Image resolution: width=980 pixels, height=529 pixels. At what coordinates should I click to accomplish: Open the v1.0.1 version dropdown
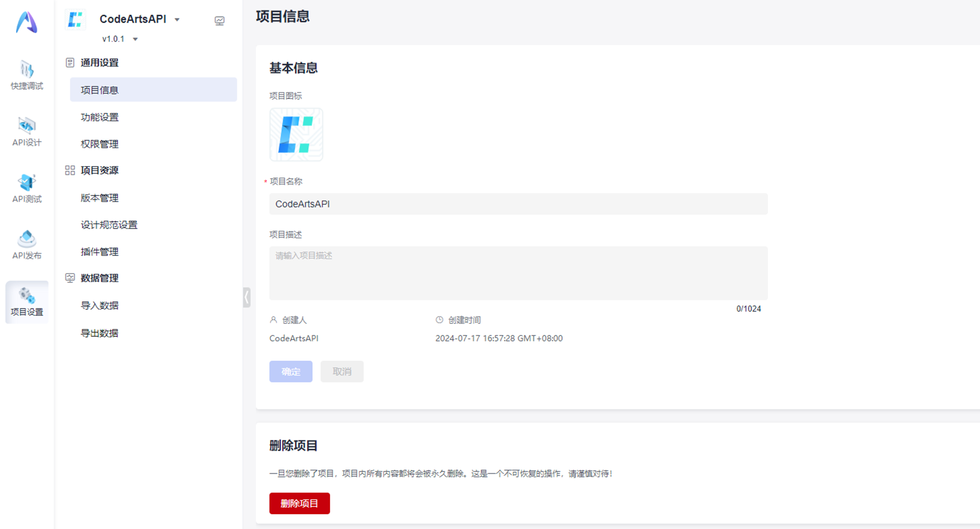pos(135,39)
